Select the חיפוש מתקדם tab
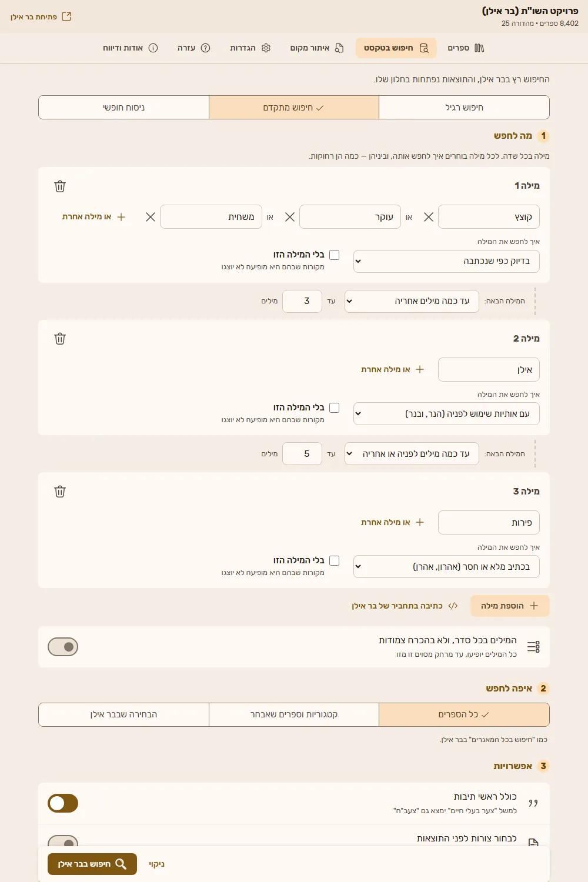The height and width of the screenshot is (882, 588). tap(294, 108)
